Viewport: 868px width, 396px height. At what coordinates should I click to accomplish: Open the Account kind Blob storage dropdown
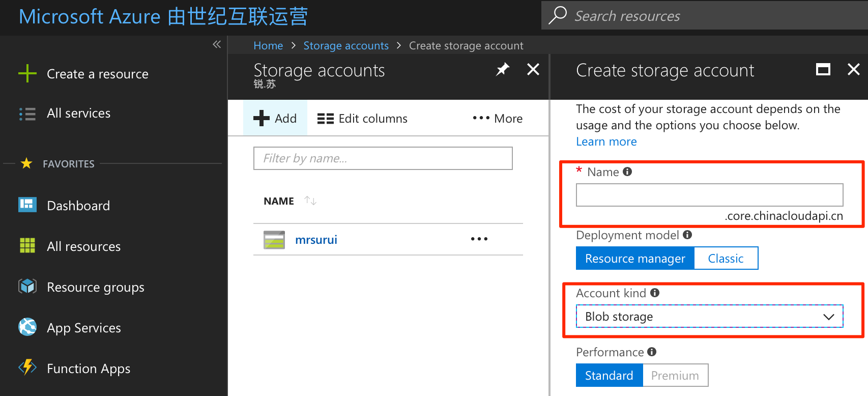(709, 316)
